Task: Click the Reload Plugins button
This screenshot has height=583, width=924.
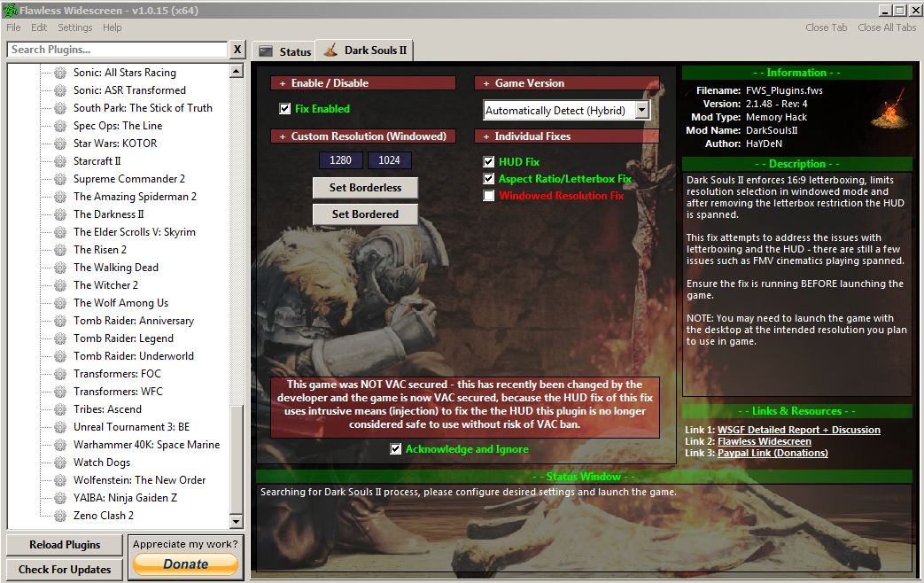Action: (65, 545)
